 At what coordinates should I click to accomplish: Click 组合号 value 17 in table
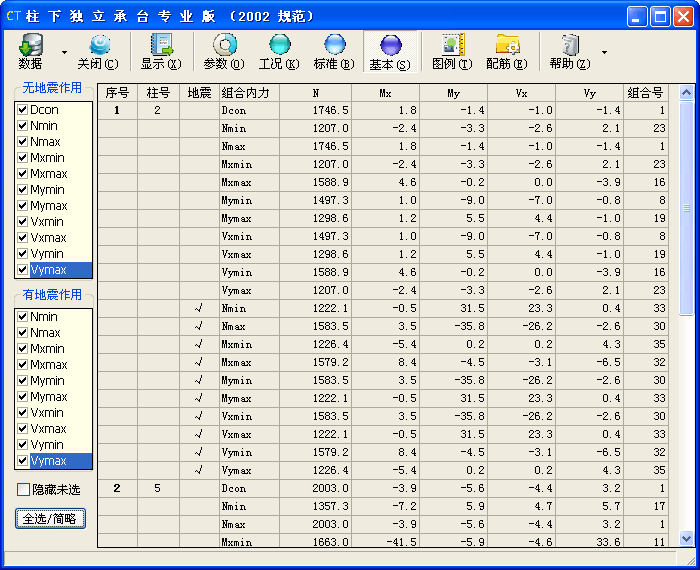point(646,507)
